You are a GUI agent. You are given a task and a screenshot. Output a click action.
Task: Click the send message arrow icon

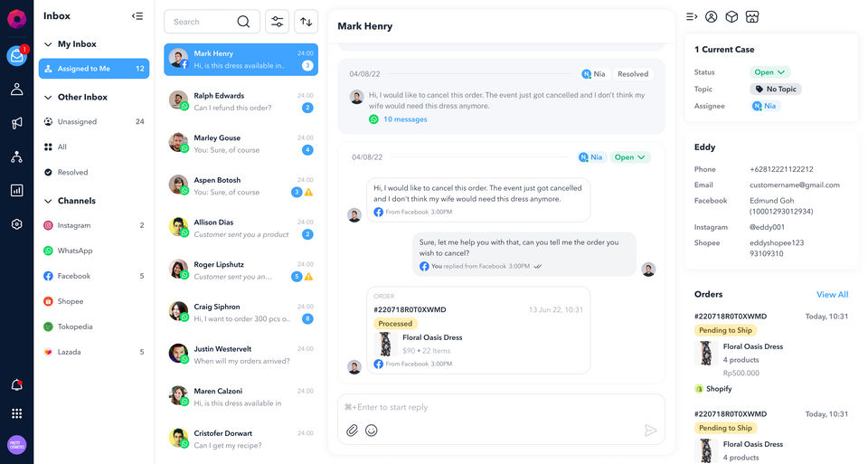tap(650, 431)
